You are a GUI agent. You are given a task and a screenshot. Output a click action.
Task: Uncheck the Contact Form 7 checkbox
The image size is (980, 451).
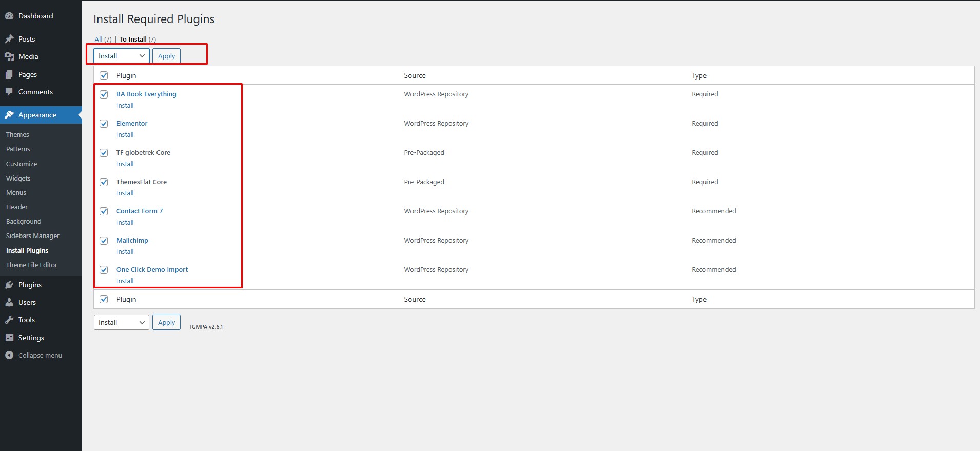pyautogui.click(x=104, y=211)
